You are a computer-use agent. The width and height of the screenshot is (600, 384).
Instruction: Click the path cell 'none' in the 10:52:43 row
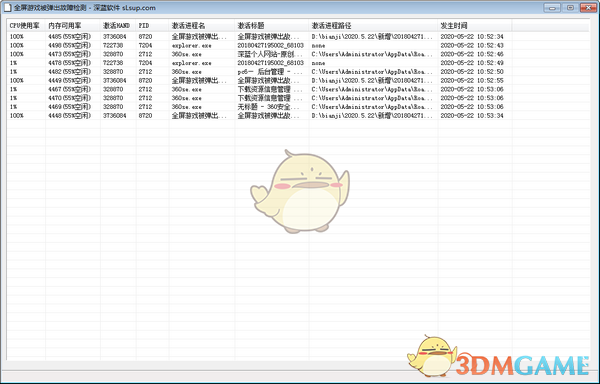318,46
